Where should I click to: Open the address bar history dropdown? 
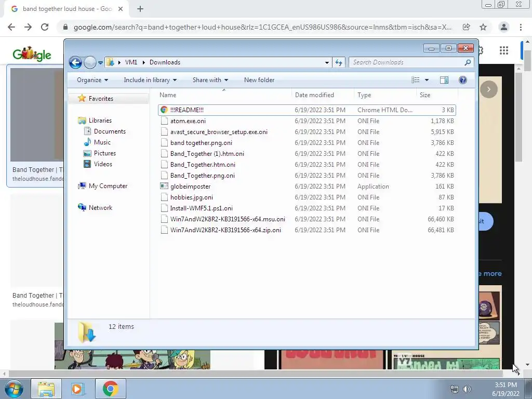pos(327,62)
